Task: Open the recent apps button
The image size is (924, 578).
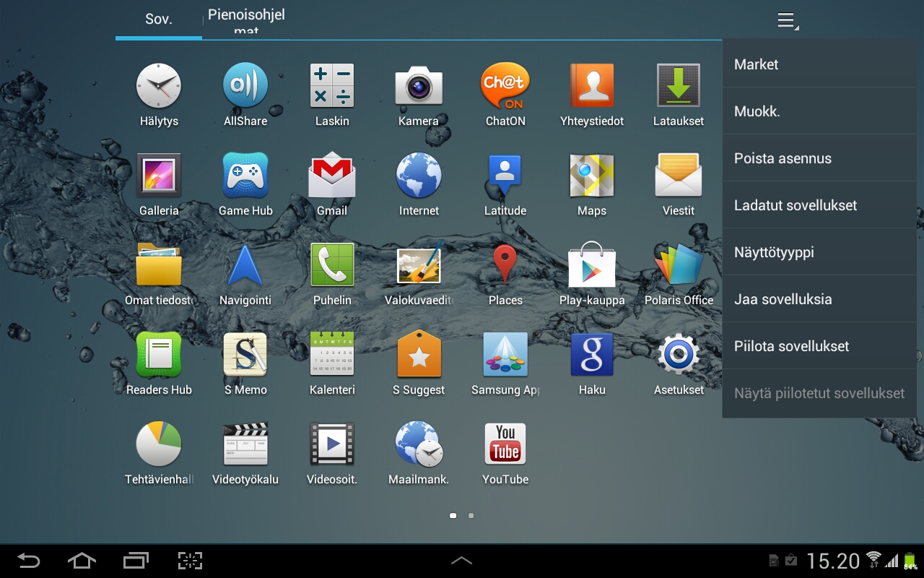Action: click(x=135, y=561)
